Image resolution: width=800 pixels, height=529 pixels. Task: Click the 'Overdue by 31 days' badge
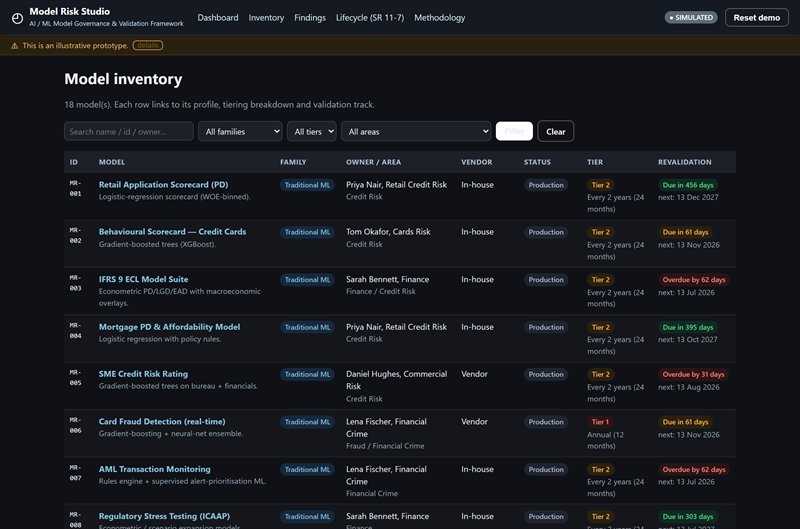(x=693, y=374)
